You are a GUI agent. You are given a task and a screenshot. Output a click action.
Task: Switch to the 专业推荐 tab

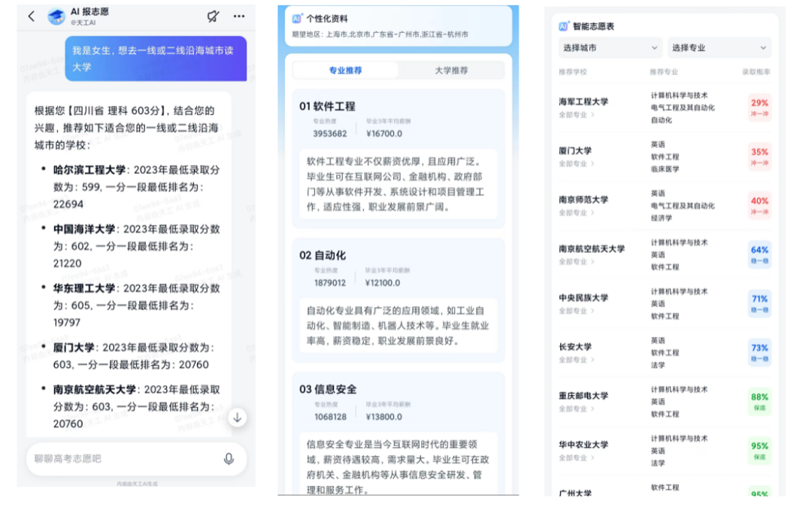(345, 71)
